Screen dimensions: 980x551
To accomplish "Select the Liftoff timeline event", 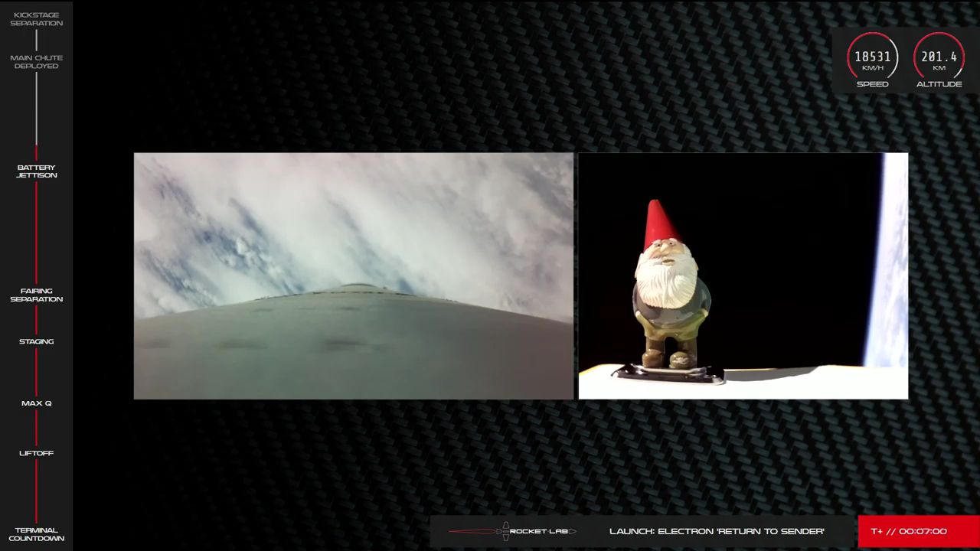I will [37, 453].
